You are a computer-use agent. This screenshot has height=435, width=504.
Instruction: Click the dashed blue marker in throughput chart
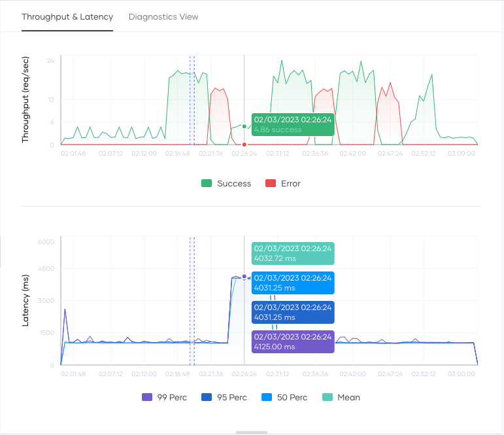192,98
